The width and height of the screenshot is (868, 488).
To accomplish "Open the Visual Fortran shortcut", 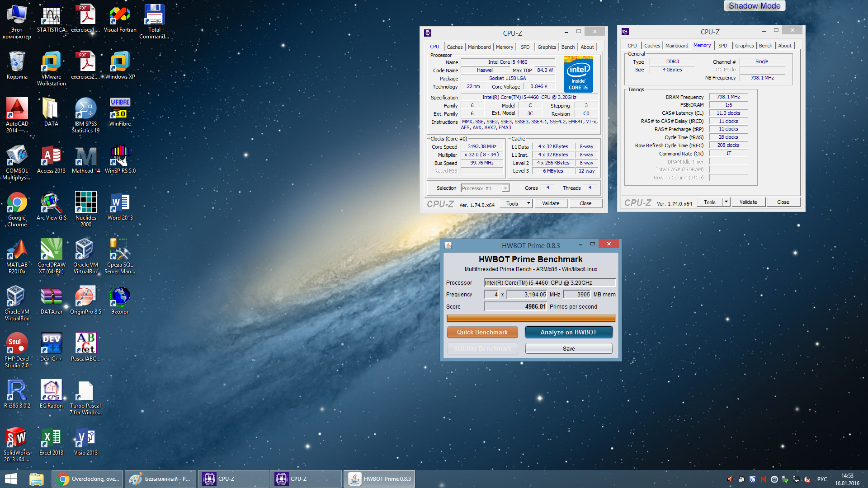I will click(120, 18).
